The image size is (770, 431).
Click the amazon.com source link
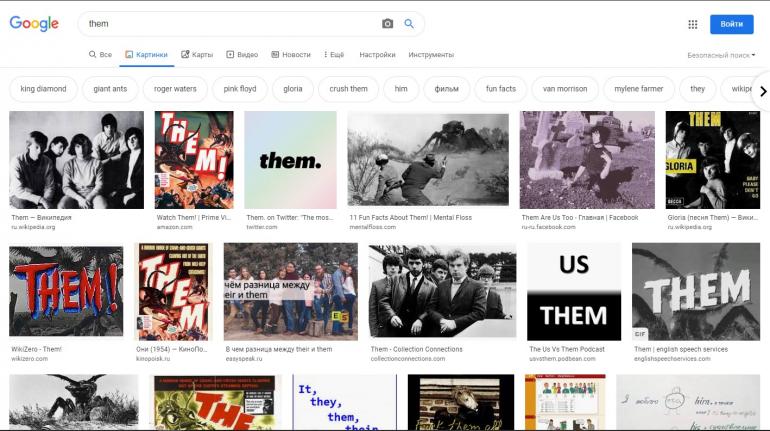[x=174, y=227]
